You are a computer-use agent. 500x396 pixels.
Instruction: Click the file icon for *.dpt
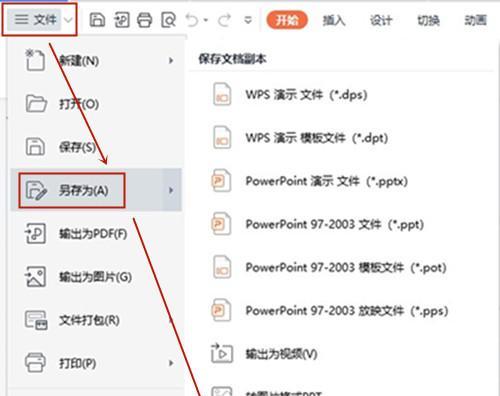coord(222,137)
